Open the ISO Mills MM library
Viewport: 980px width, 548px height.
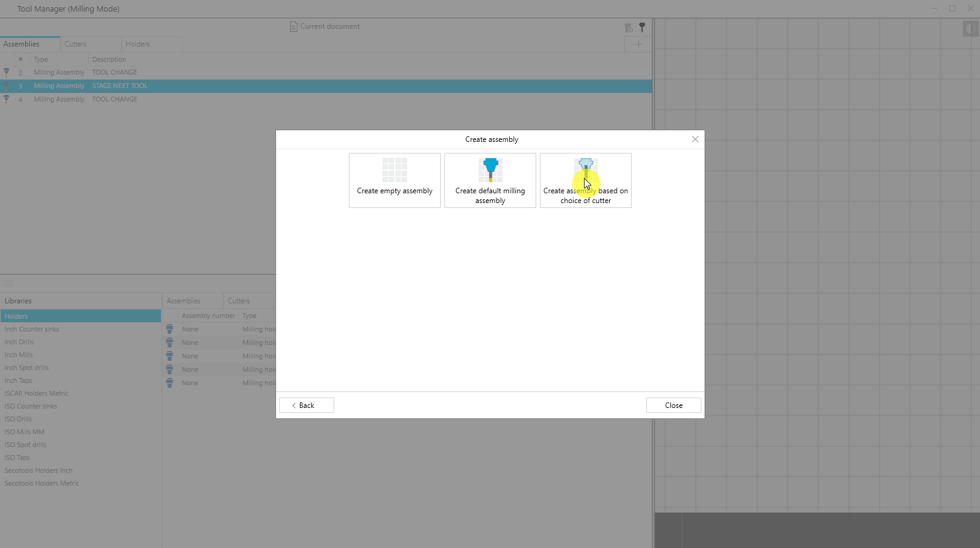24,432
